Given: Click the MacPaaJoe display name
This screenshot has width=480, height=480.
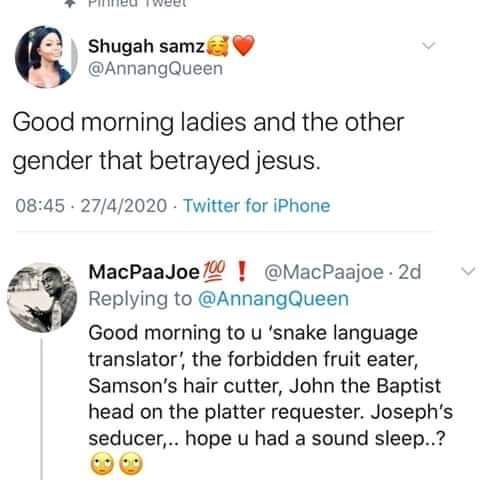Looking at the screenshot, I should pos(144,272).
